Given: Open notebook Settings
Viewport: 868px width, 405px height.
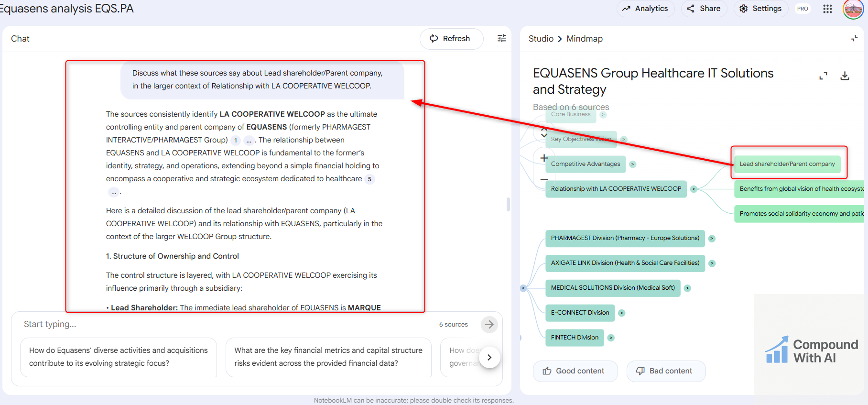Looking at the screenshot, I should (x=760, y=9).
